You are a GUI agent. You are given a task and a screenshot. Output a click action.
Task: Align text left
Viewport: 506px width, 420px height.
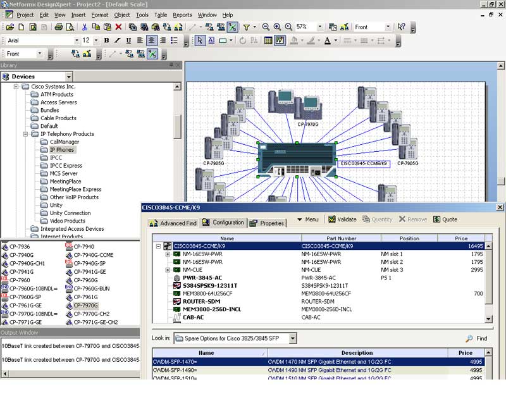140,40
